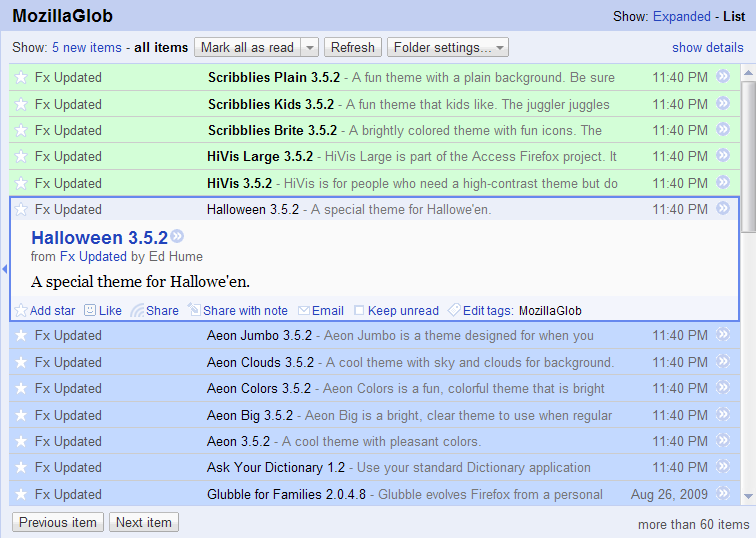Tick the Keep unread checkbox
This screenshot has width=756, height=538.
[x=359, y=310]
